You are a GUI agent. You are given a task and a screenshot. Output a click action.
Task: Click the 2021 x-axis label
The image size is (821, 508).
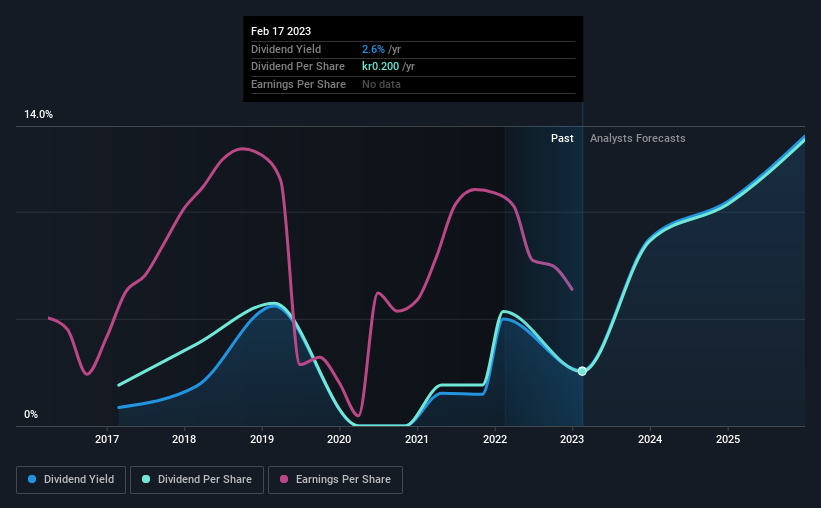417,439
